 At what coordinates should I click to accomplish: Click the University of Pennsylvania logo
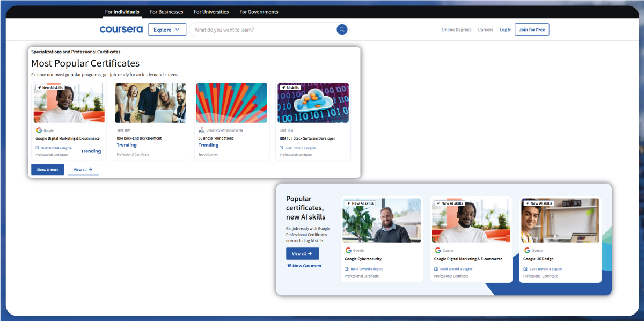pyautogui.click(x=201, y=130)
